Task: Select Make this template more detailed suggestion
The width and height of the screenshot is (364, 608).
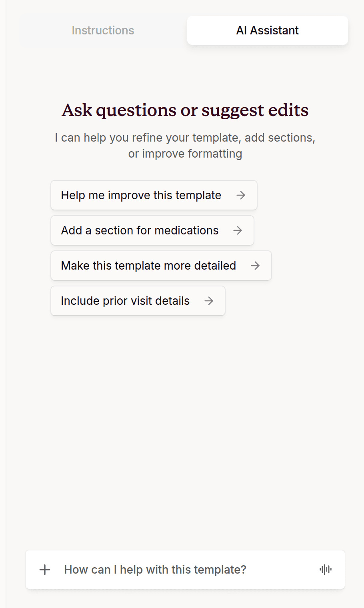Action: [x=161, y=266]
